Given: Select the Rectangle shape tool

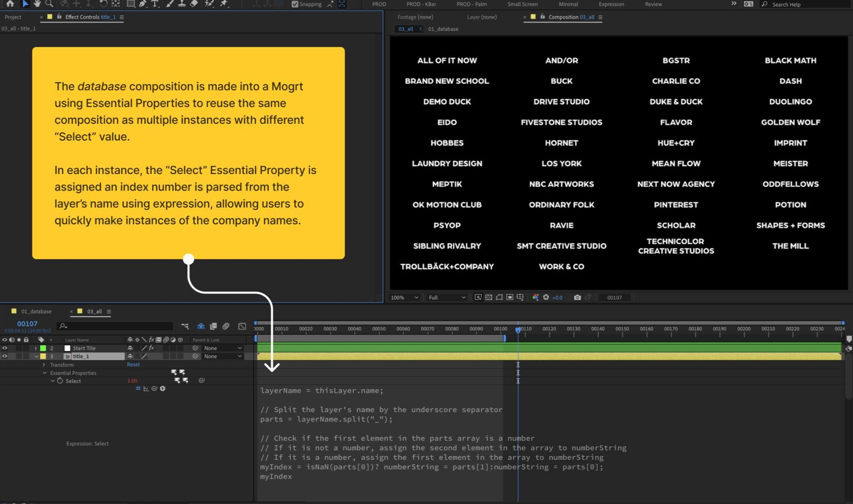Looking at the screenshot, I should point(131,4).
